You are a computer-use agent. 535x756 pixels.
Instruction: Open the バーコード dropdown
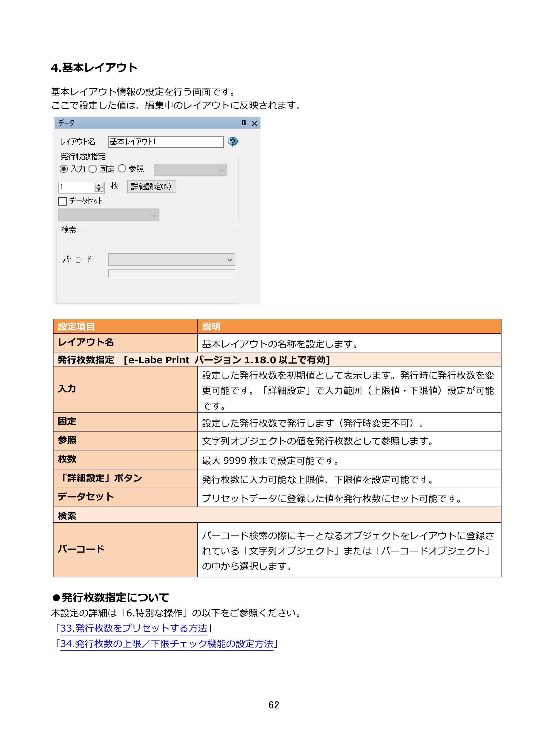[x=172, y=260]
